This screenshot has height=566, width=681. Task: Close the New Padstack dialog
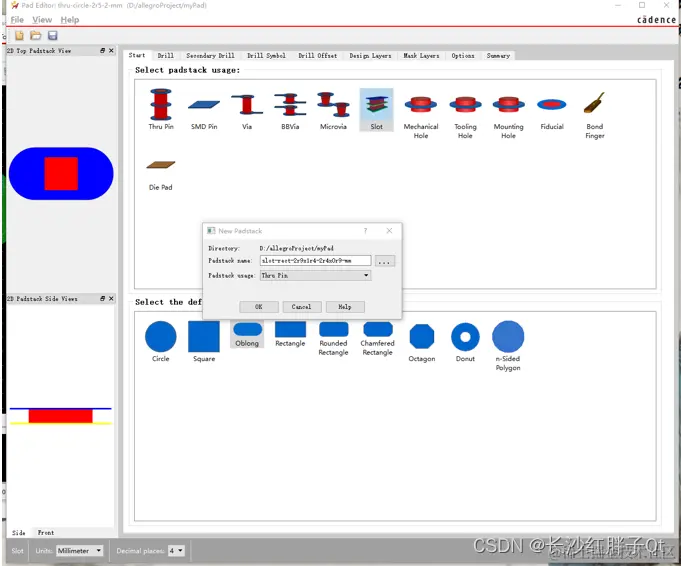(389, 231)
